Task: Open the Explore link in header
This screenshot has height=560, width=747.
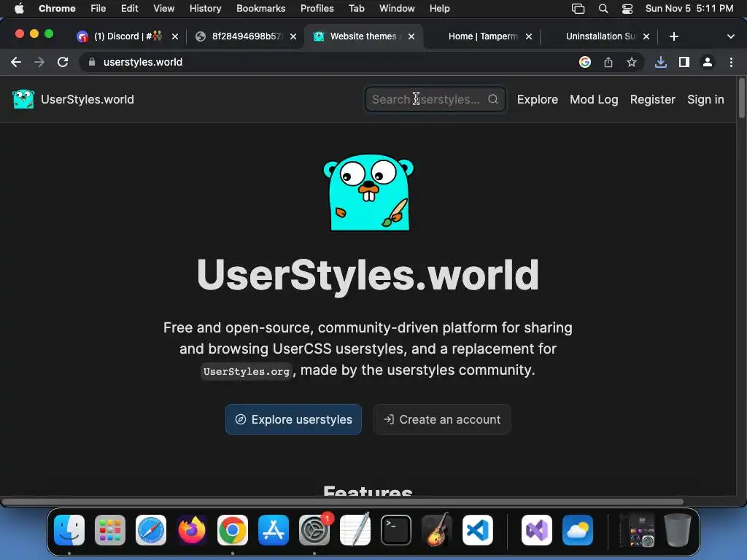Action: (538, 99)
